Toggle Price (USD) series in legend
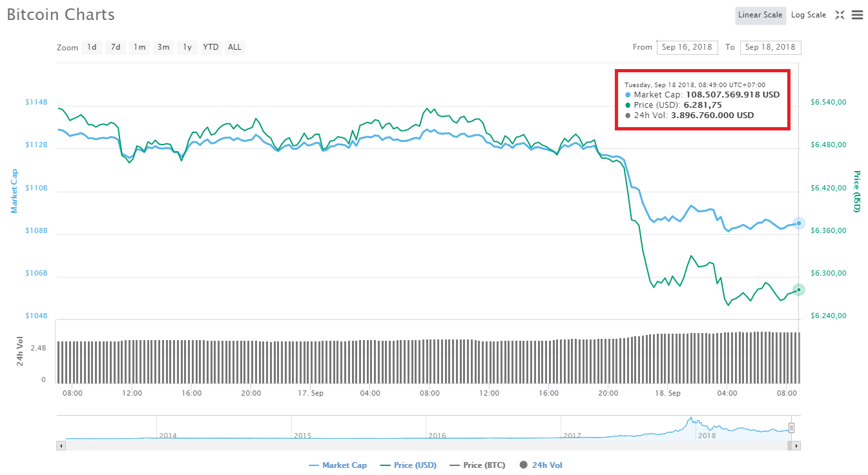Screen dimensions: 868x475 tap(409, 465)
